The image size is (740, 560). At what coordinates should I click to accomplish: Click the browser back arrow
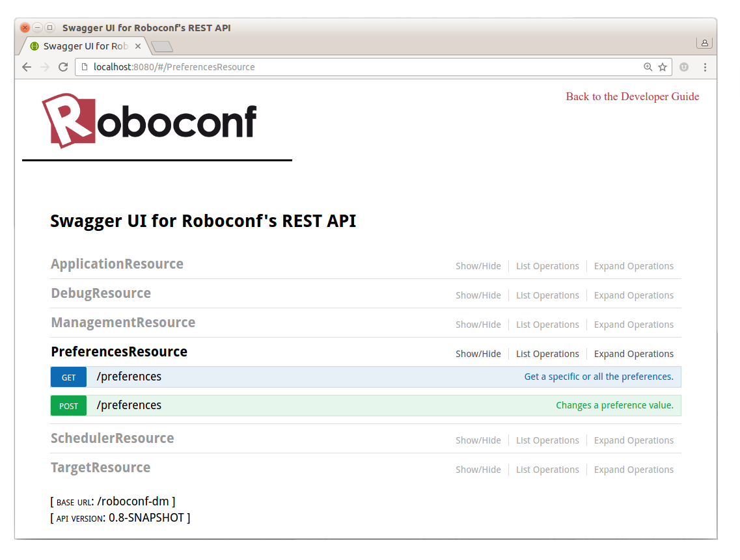tap(26, 66)
